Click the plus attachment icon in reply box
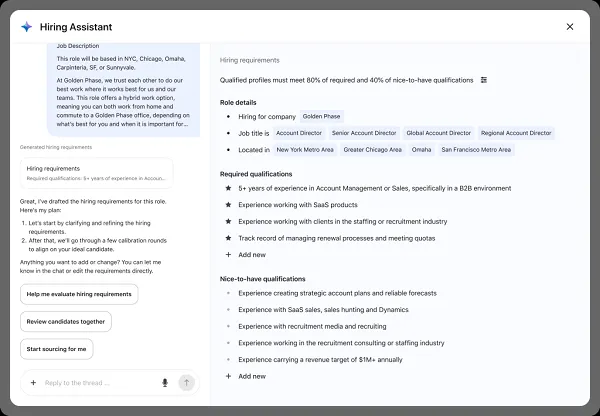The width and height of the screenshot is (600, 416). (33, 382)
